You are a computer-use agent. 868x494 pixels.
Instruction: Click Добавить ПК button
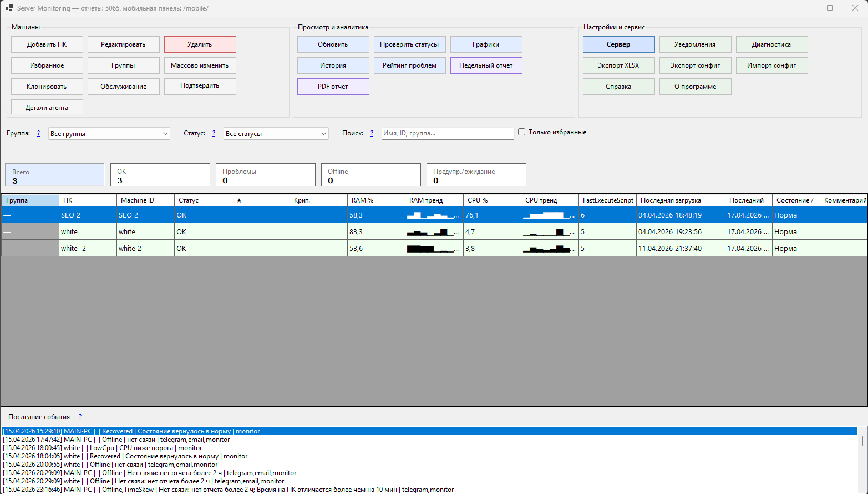click(47, 44)
